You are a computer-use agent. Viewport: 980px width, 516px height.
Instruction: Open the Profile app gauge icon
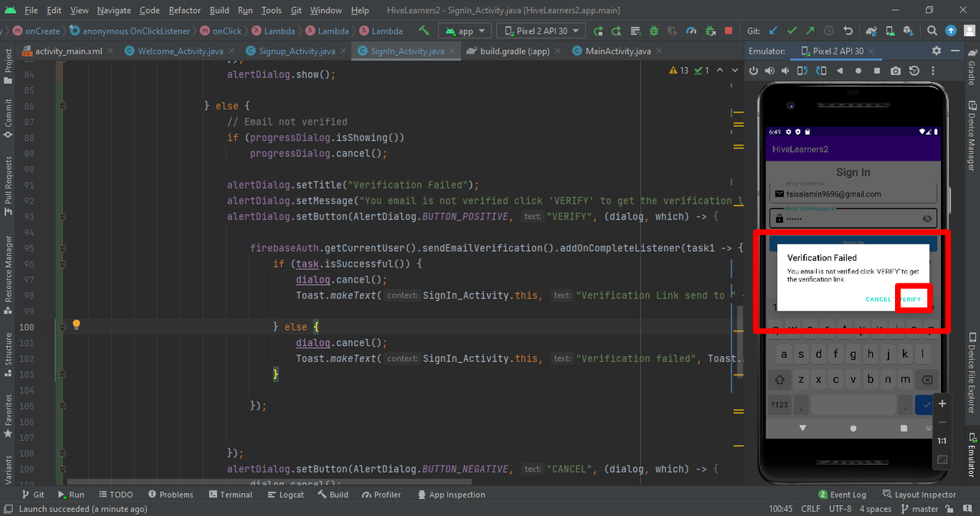(691, 31)
